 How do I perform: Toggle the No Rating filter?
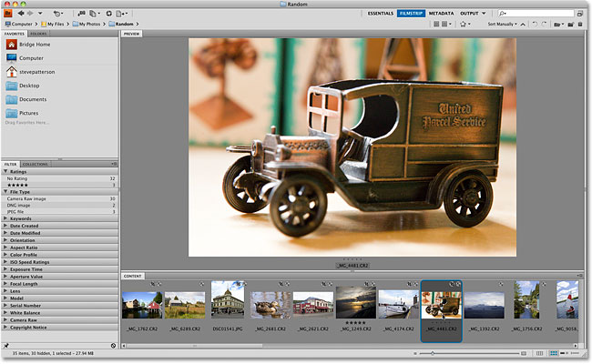click(60, 178)
